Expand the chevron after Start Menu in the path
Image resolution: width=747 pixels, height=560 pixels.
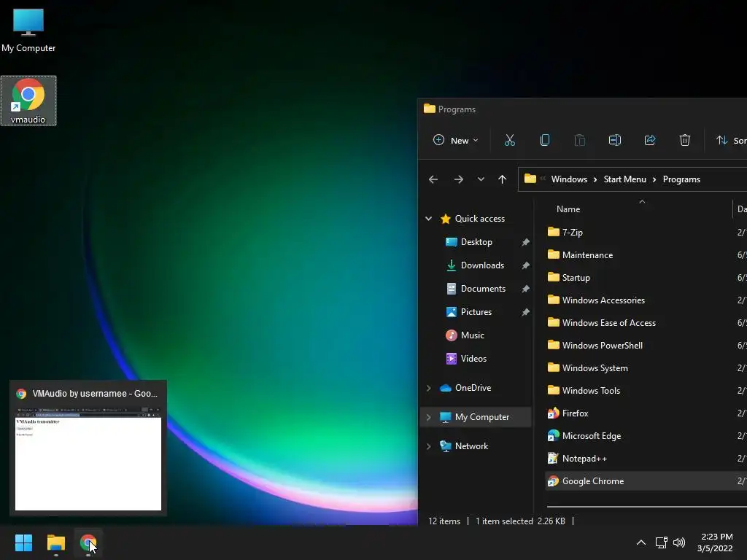[654, 179]
